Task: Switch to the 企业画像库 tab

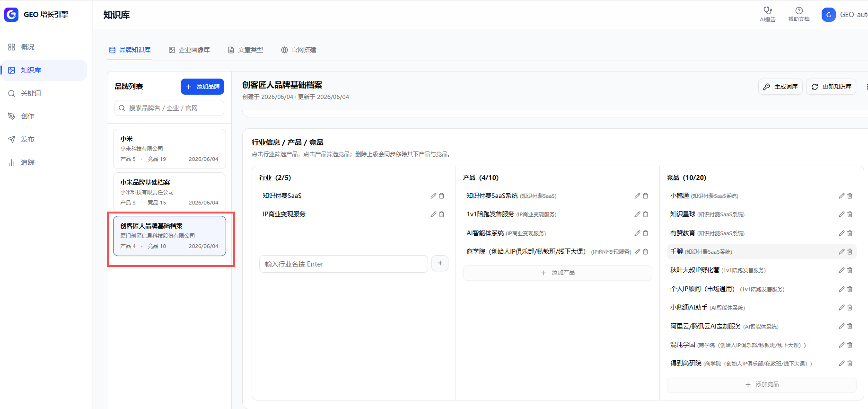Action: coord(189,50)
